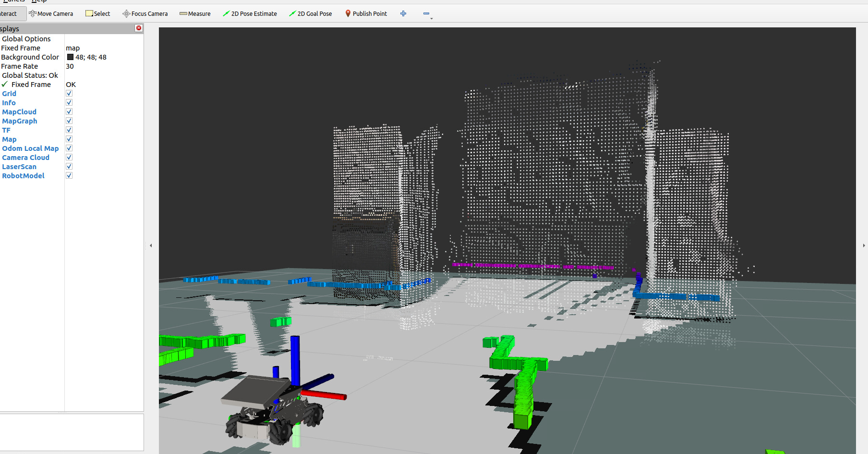The image size is (868, 454).
Task: Expand the right panel with arrow handle
Action: [x=864, y=245]
